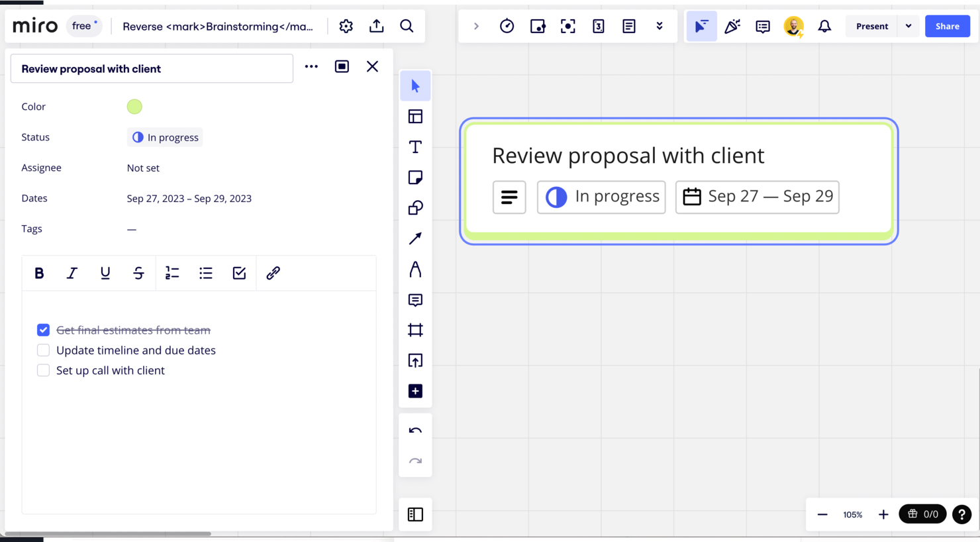The image size is (980, 542).
Task: Select the sticky note tool
Action: (x=415, y=178)
